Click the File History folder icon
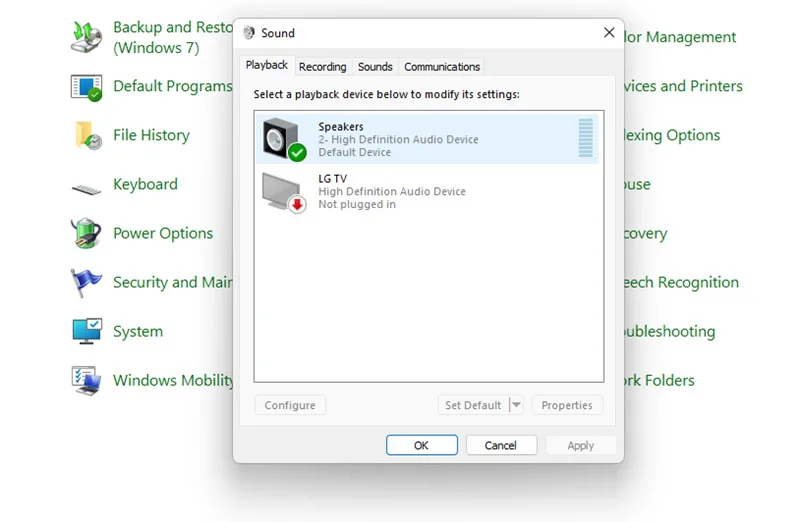The height and width of the screenshot is (522, 800). click(88, 136)
